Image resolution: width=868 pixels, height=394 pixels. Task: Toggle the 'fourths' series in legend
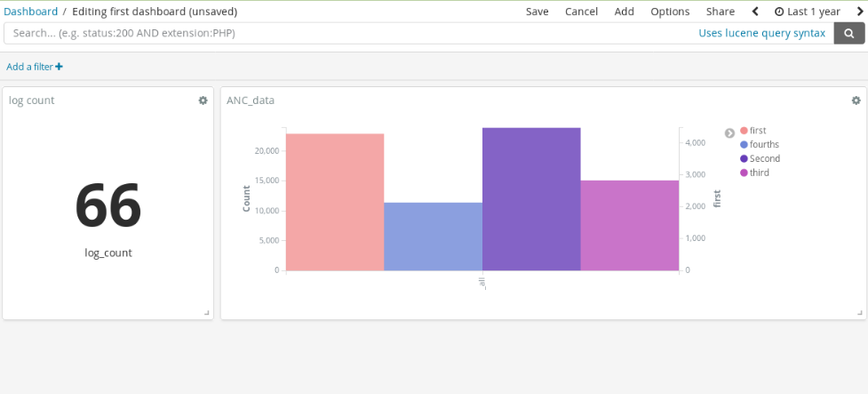point(763,145)
